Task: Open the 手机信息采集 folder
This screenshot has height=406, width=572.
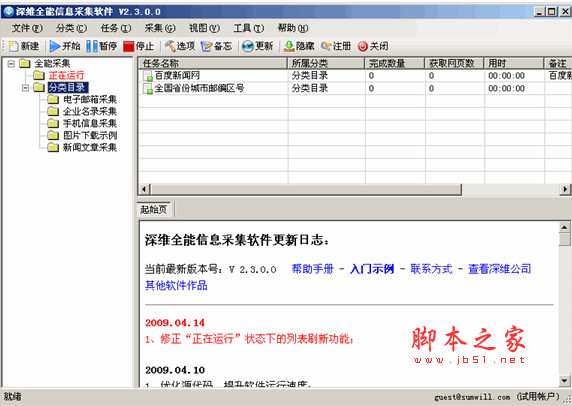Action: click(90, 124)
